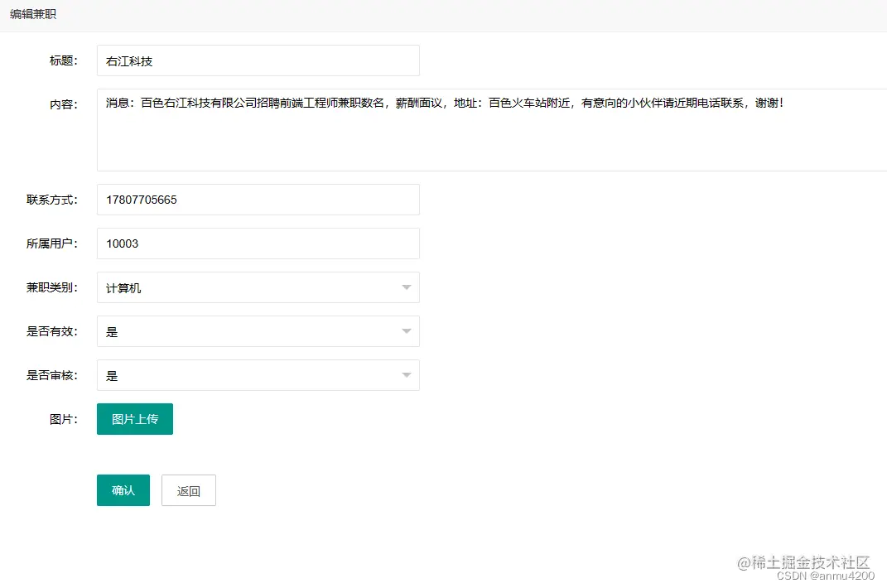Click the 是否审核 label

[x=52, y=375]
